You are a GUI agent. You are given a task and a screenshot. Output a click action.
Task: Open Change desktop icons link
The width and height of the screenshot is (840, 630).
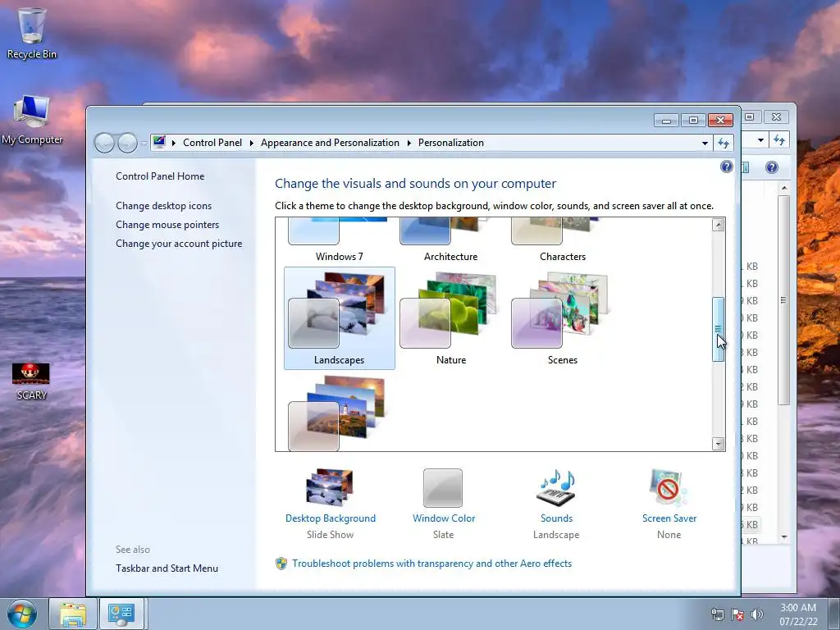pyautogui.click(x=163, y=206)
